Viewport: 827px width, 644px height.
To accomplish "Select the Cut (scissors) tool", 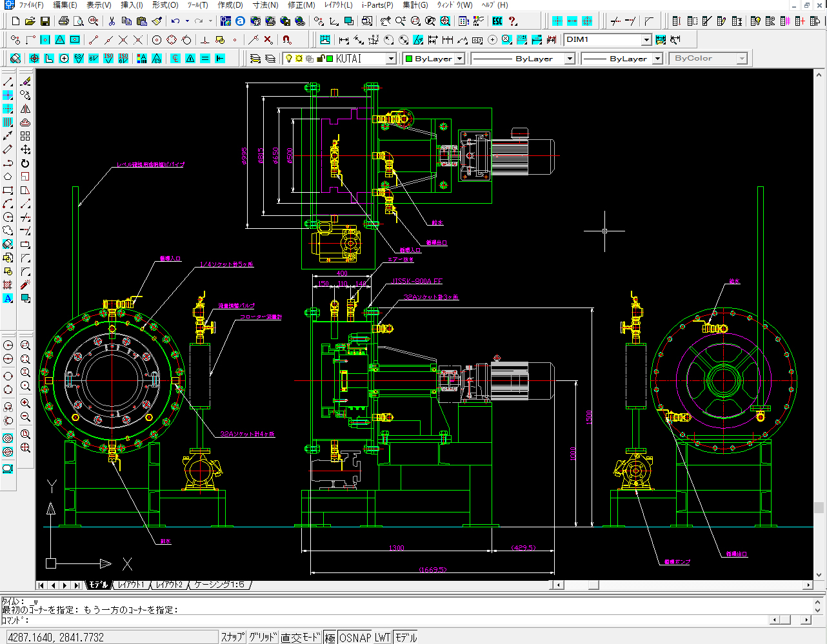I will [112, 21].
